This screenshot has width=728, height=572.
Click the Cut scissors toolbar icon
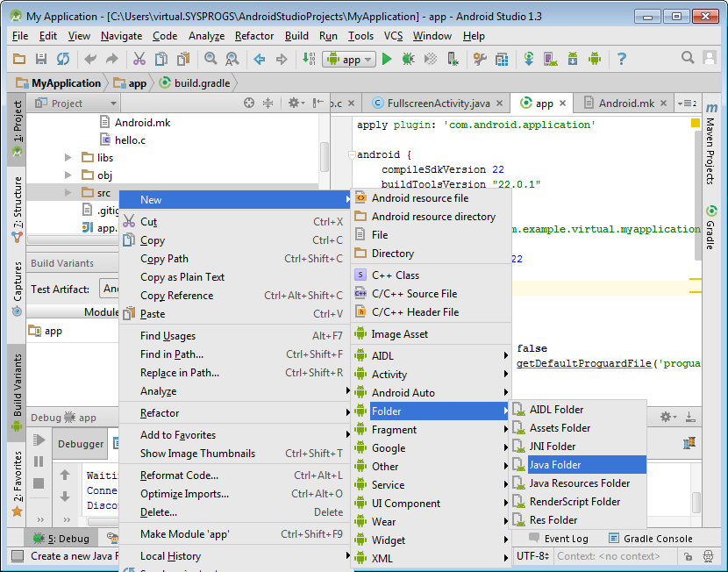coord(139,59)
